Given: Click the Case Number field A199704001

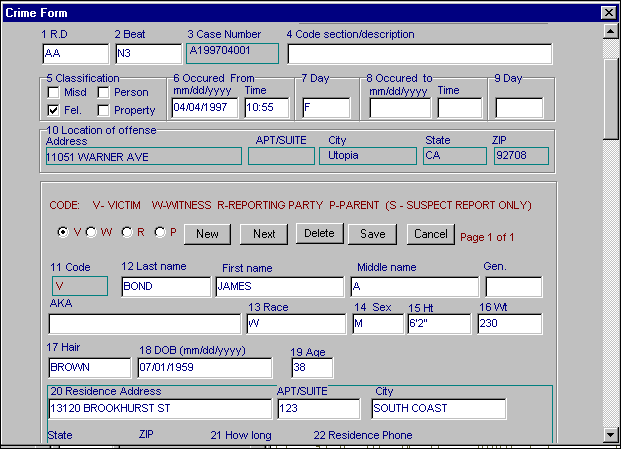Looking at the screenshot, I should click(232, 53).
